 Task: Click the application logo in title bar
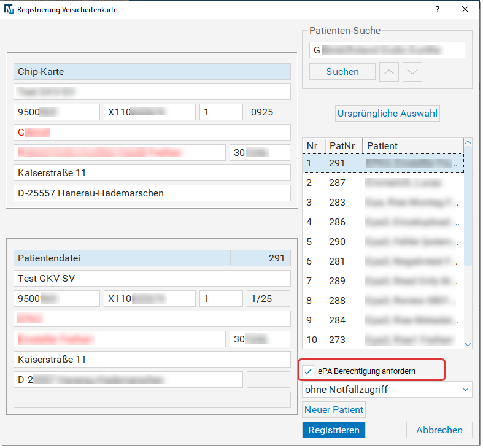pyautogui.click(x=9, y=10)
